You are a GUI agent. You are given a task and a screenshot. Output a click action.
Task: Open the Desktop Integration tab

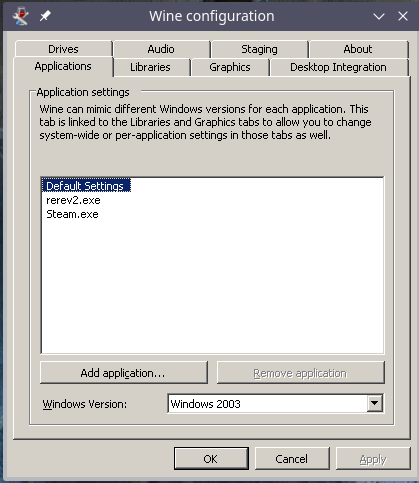pos(338,67)
